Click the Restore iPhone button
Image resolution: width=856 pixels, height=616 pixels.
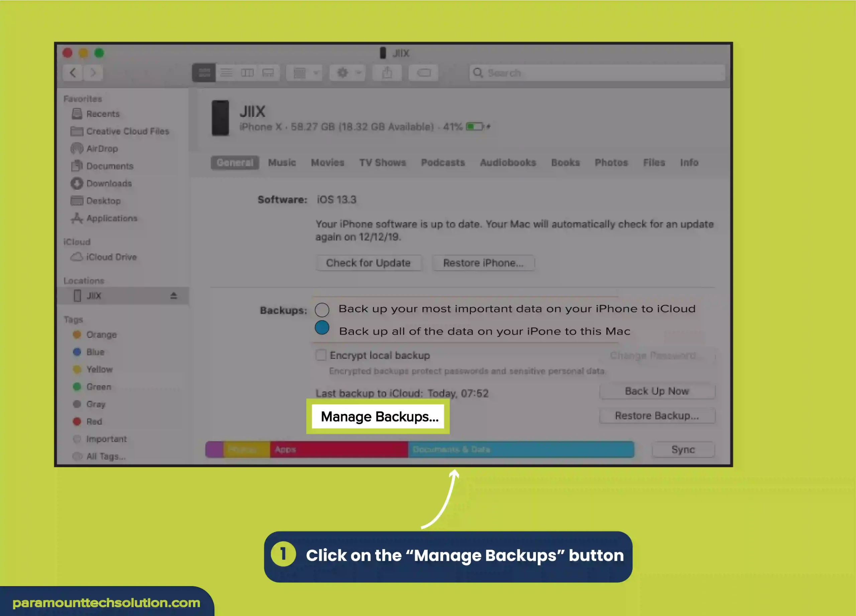pos(483,262)
